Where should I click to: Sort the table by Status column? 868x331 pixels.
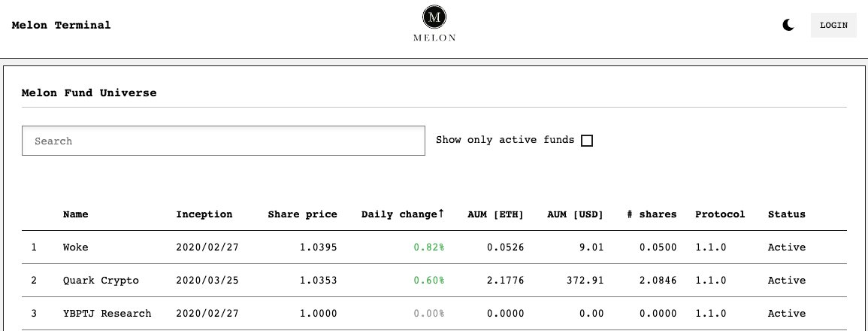787,214
